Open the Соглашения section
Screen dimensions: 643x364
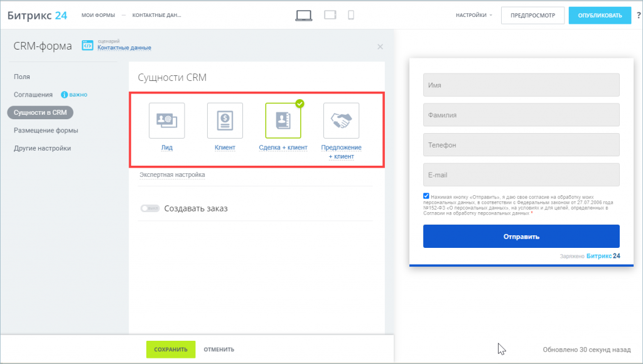(33, 95)
